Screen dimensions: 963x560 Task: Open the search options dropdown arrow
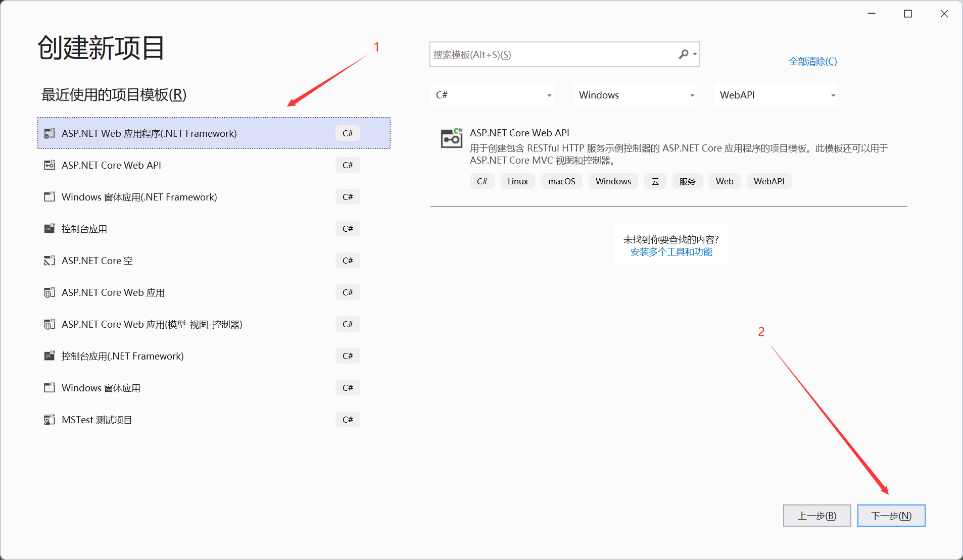[695, 55]
